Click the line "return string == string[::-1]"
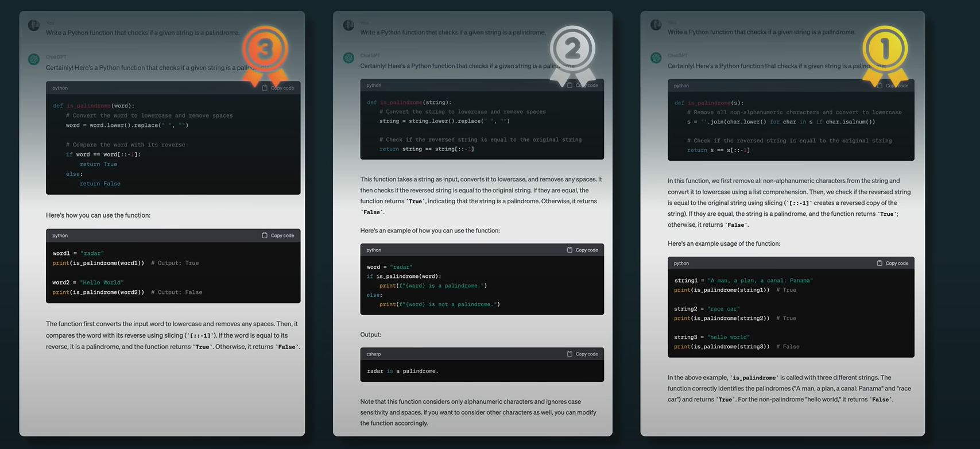 pyautogui.click(x=427, y=149)
